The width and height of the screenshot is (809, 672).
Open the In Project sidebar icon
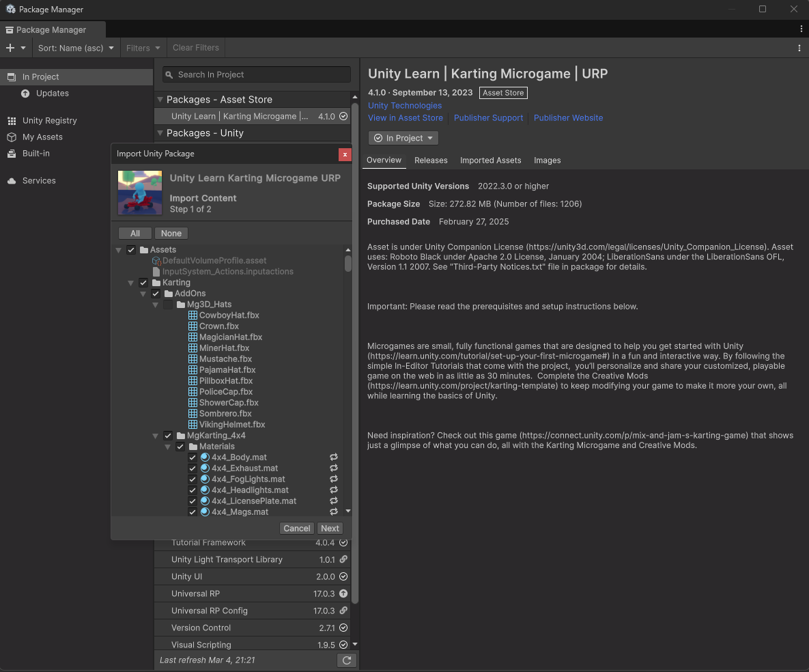tap(12, 77)
